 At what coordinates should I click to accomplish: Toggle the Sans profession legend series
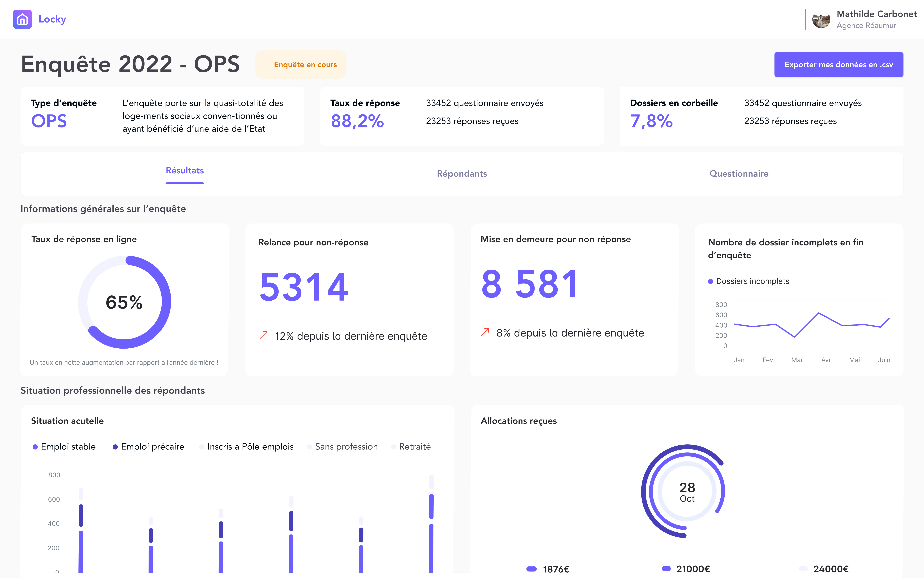(x=342, y=447)
